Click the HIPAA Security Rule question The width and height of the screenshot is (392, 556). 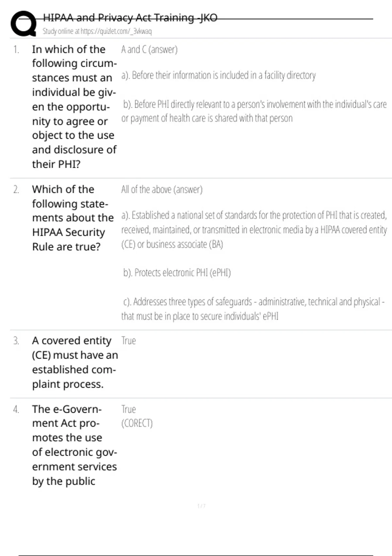pyautogui.click(x=73, y=218)
